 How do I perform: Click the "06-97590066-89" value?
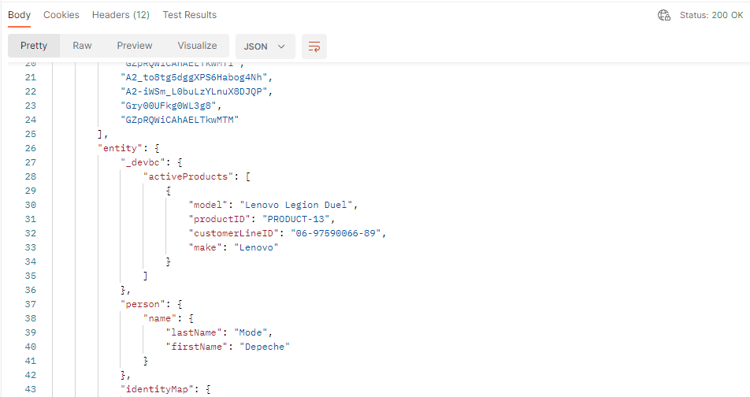[336, 233]
